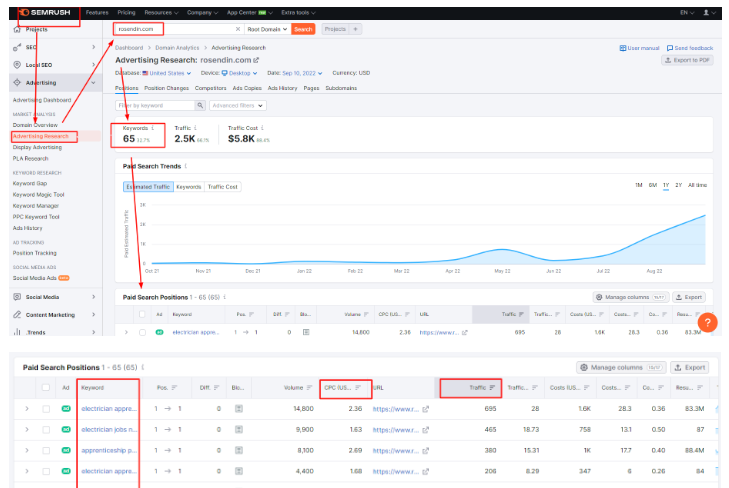Click the orange Search button
Viewport: 729px width, 488px height.
tap(303, 29)
